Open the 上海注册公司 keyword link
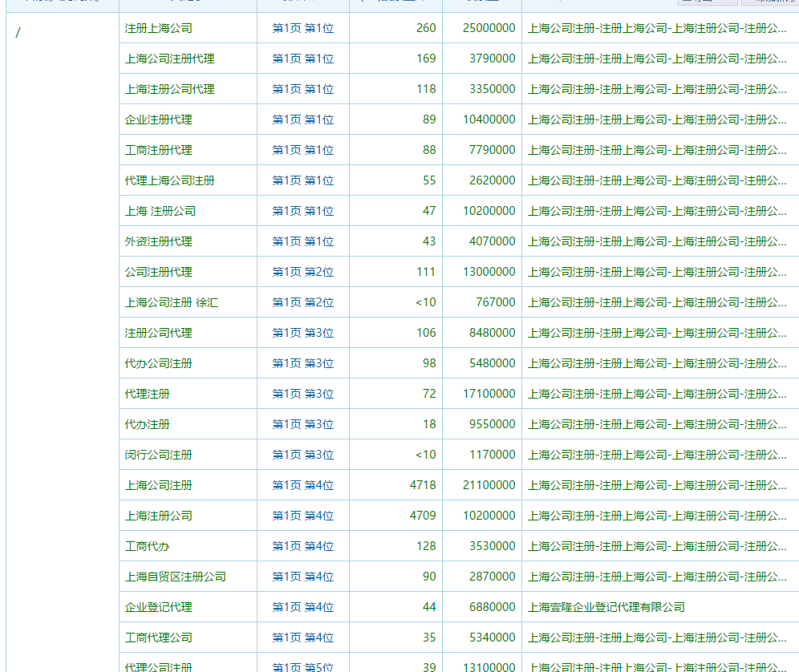This screenshot has width=799, height=672. click(x=158, y=516)
